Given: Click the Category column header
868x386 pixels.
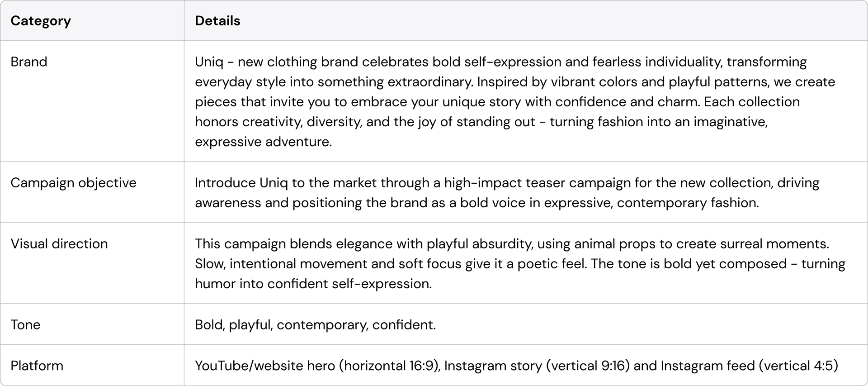Looking at the screenshot, I should [x=41, y=21].
